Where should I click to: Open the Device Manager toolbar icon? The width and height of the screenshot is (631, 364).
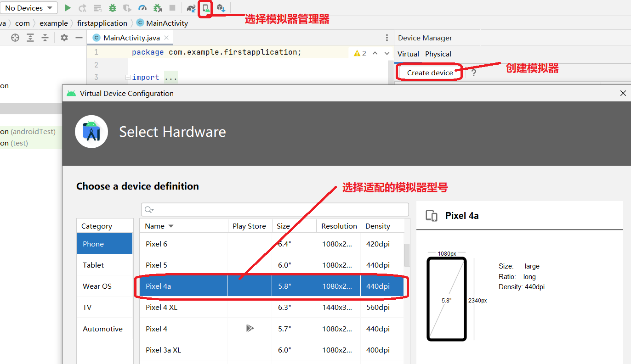coord(205,8)
